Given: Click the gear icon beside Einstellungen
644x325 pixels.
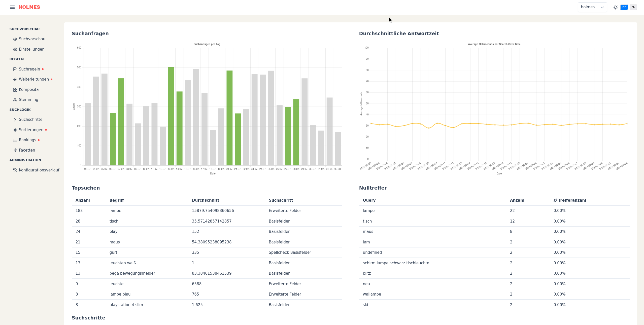Looking at the screenshot, I should click(15, 49).
